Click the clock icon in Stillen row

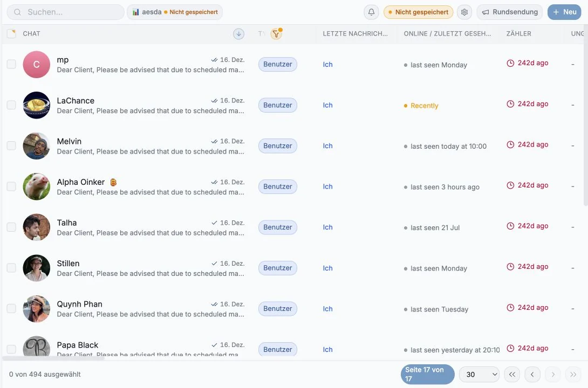(510, 267)
